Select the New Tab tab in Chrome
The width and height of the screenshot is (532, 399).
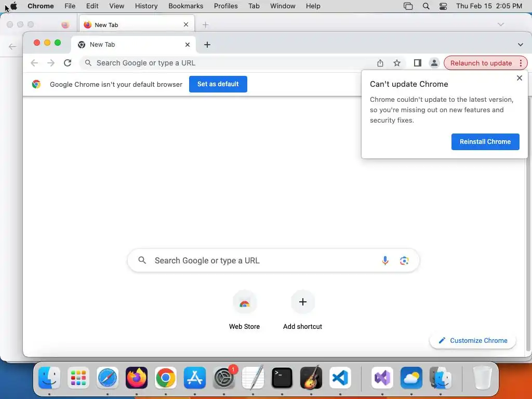pos(134,45)
